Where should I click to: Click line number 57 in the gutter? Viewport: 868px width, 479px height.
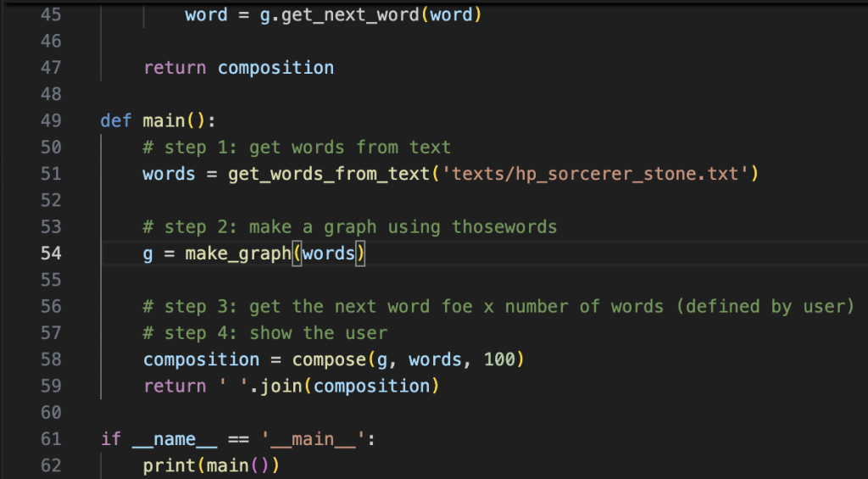click(51, 333)
